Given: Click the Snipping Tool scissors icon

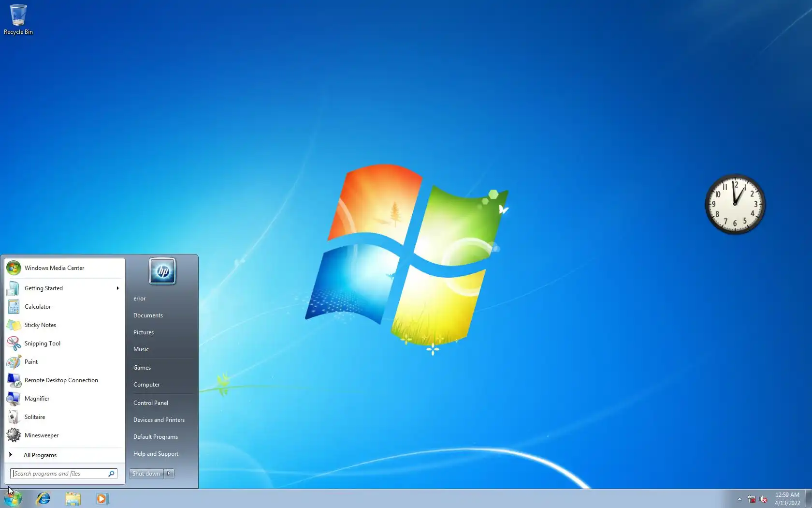Looking at the screenshot, I should click(14, 344).
